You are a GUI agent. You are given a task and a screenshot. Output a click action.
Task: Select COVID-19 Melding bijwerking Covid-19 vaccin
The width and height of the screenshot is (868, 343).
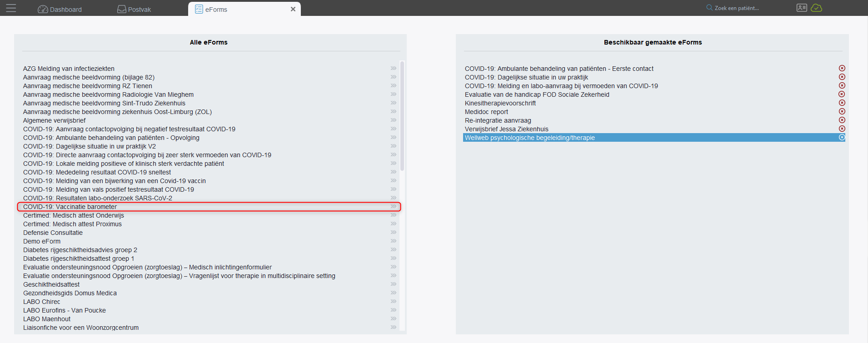(x=210, y=181)
